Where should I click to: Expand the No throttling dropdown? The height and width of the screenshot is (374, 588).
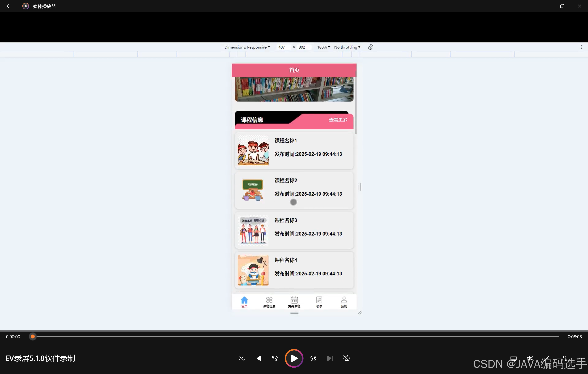point(347,47)
